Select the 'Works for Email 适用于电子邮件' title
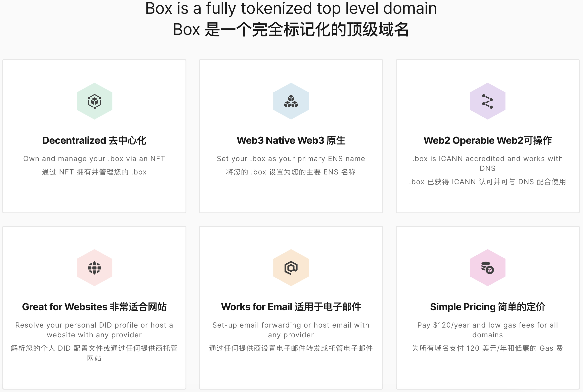The width and height of the screenshot is (583, 392). click(x=291, y=307)
